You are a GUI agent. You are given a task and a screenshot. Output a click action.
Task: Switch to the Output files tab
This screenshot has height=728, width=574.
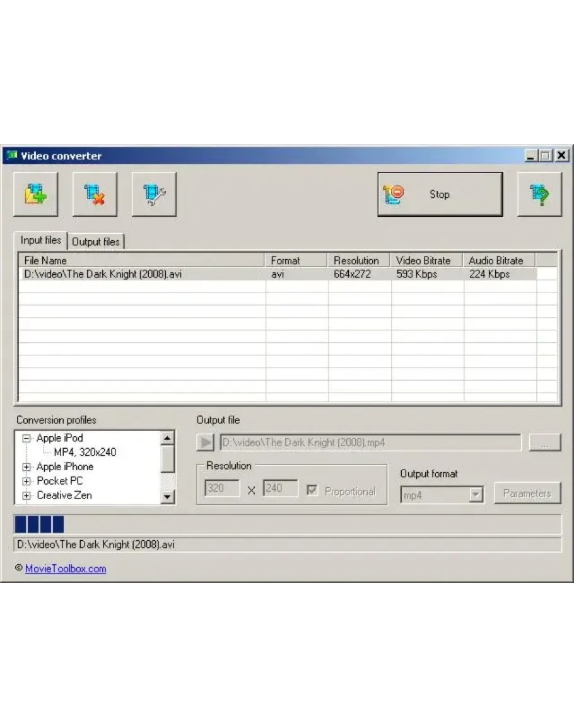[x=96, y=241]
